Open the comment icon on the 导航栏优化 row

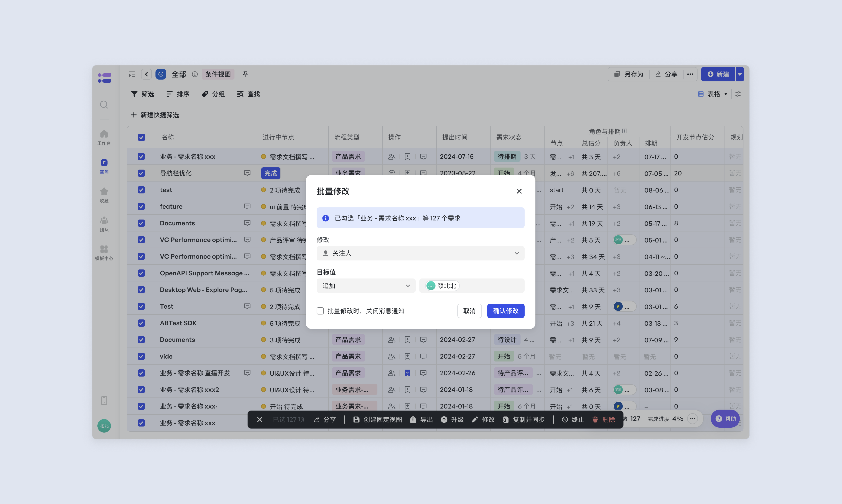pos(247,173)
